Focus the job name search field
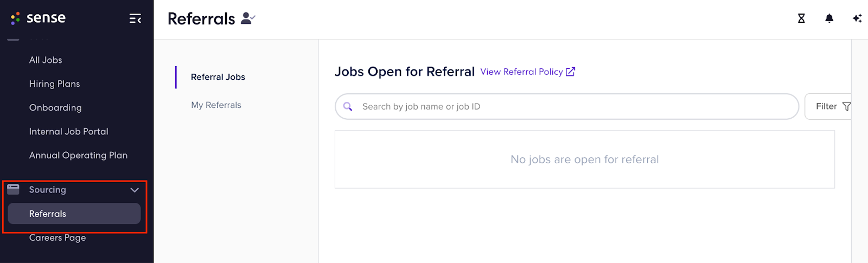 click(x=567, y=107)
